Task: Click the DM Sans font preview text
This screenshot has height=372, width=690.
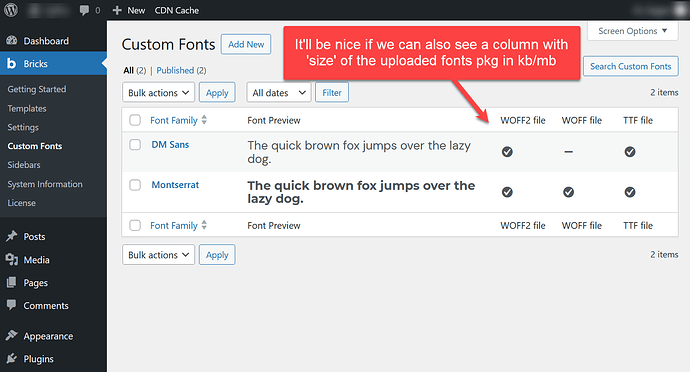Action: pyautogui.click(x=359, y=152)
